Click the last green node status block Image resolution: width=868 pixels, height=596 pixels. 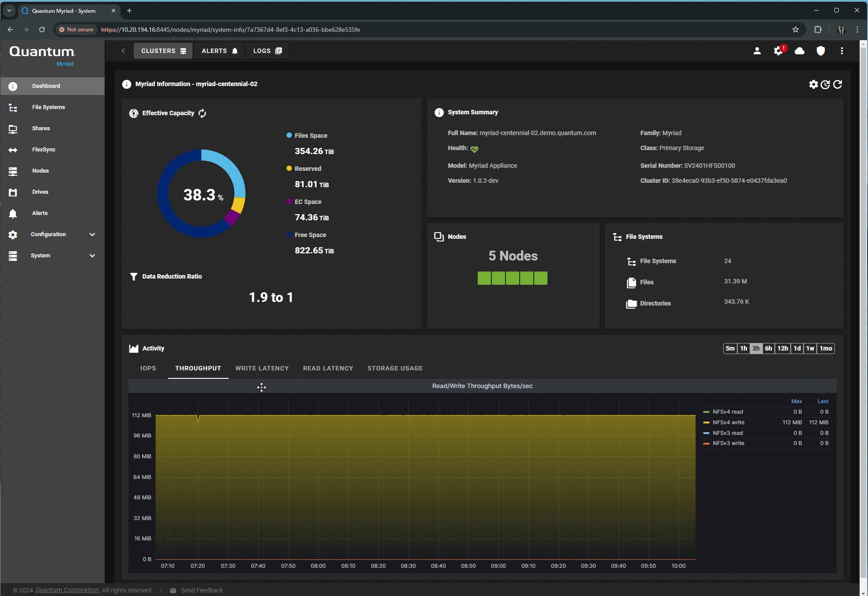point(541,279)
